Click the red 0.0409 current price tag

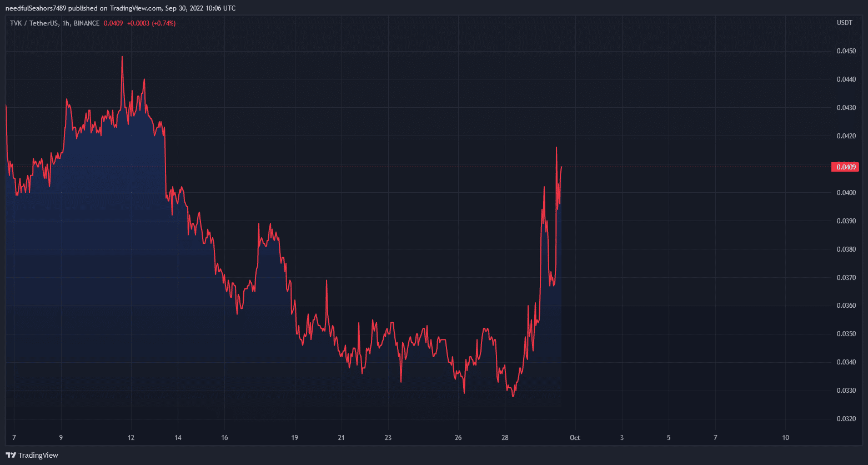coord(845,167)
